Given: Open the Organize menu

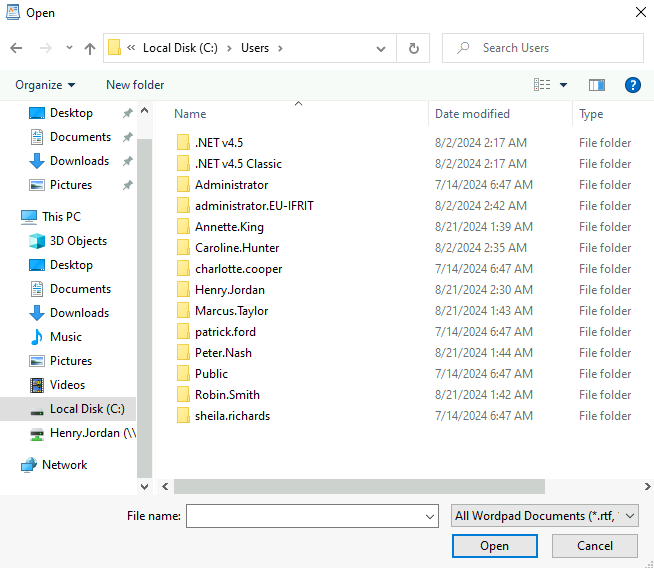Looking at the screenshot, I should tap(45, 85).
